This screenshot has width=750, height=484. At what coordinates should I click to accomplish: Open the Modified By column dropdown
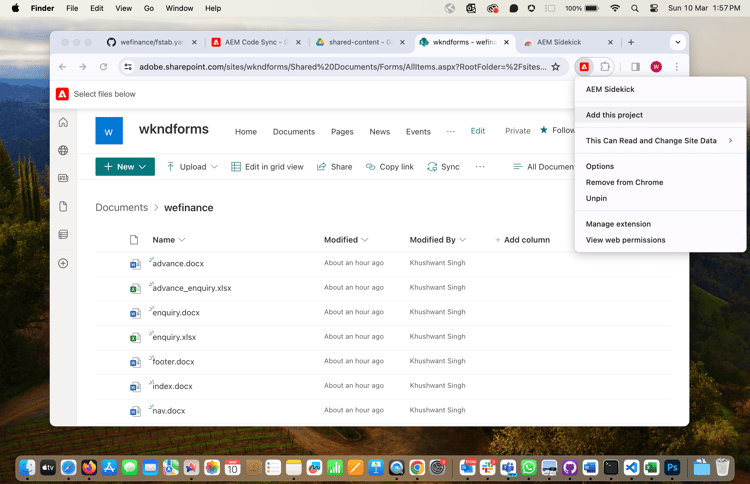pyautogui.click(x=463, y=240)
